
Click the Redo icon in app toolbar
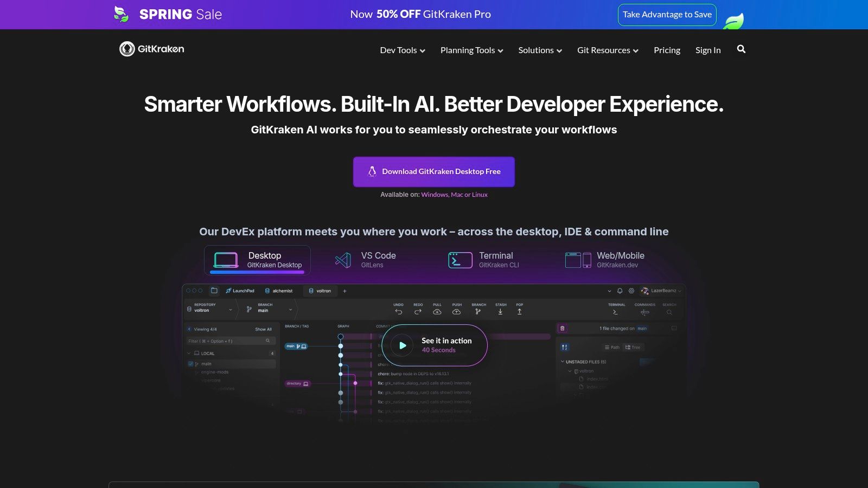coord(418,312)
